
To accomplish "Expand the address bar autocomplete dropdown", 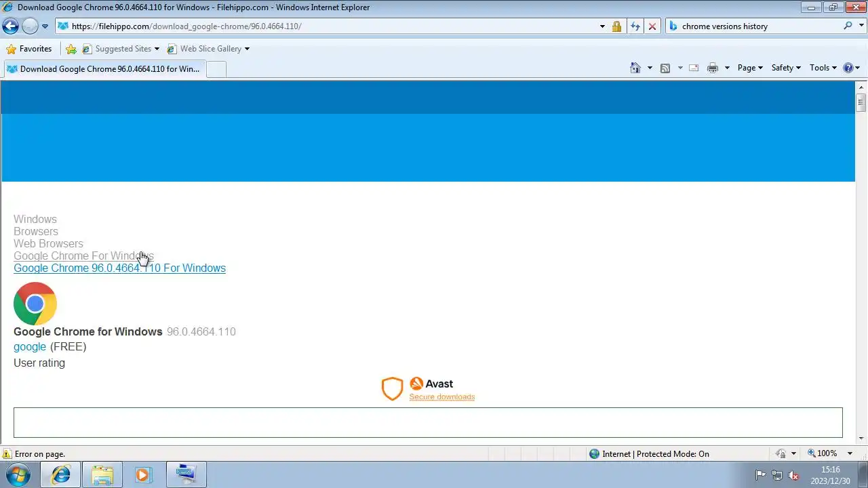I will point(602,26).
